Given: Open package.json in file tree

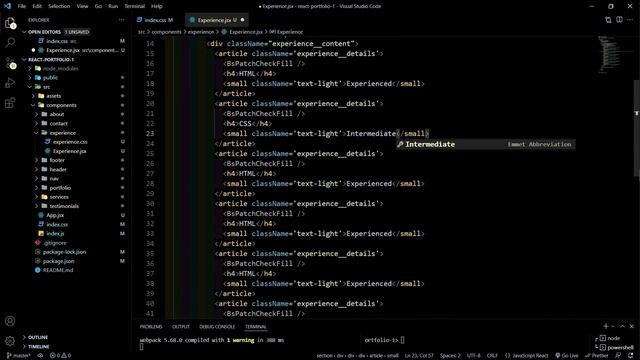Looking at the screenshot, I should [x=59, y=261].
